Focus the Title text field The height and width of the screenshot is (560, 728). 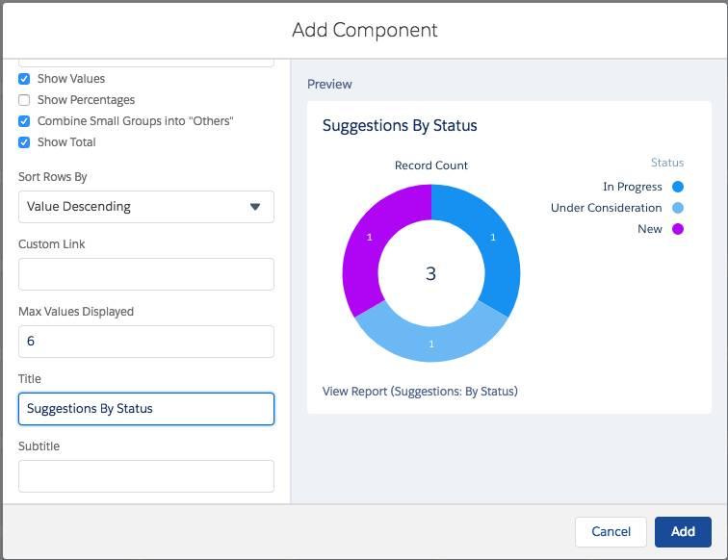tap(145, 408)
